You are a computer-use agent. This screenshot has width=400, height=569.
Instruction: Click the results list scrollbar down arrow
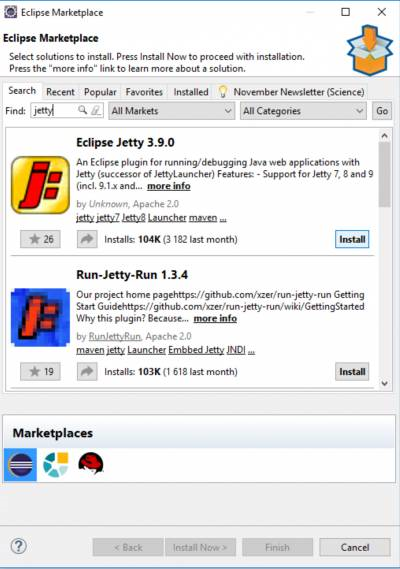[x=385, y=383]
